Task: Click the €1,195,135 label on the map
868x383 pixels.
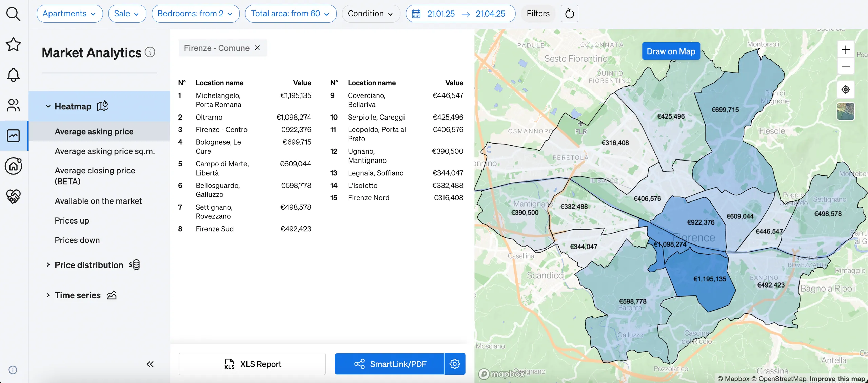Action: (x=709, y=279)
